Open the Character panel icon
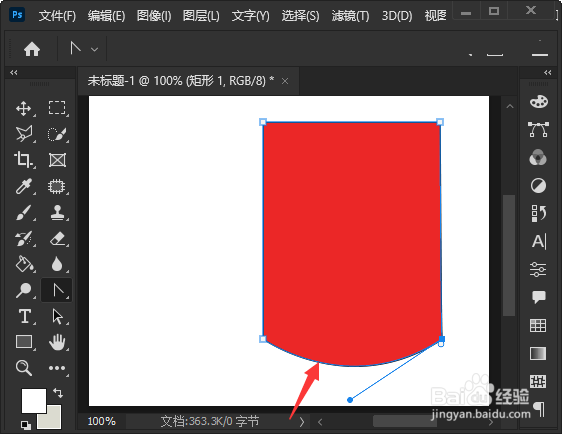Image resolution: width=562 pixels, height=434 pixels. [539, 241]
